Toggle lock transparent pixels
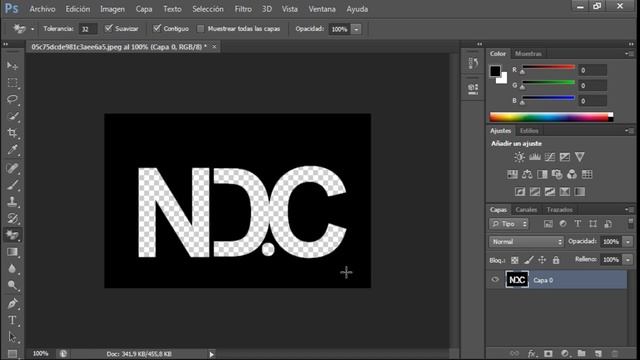 (x=515, y=260)
